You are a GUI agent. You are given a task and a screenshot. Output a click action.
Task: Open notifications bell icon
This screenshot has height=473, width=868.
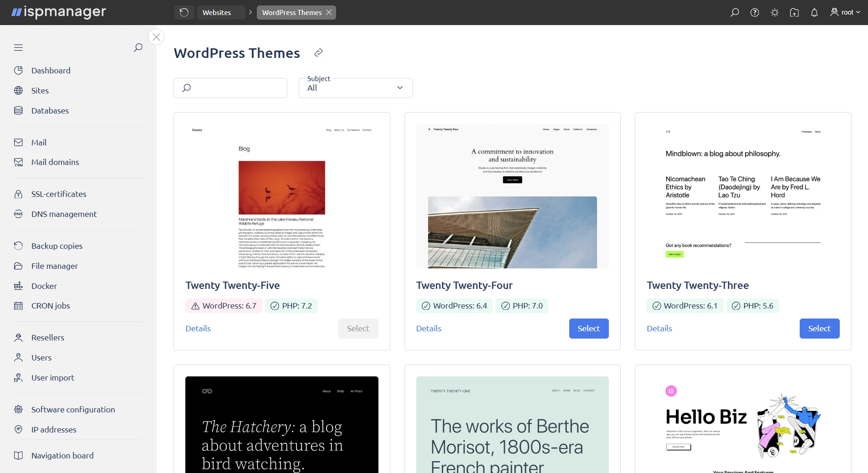[814, 12]
